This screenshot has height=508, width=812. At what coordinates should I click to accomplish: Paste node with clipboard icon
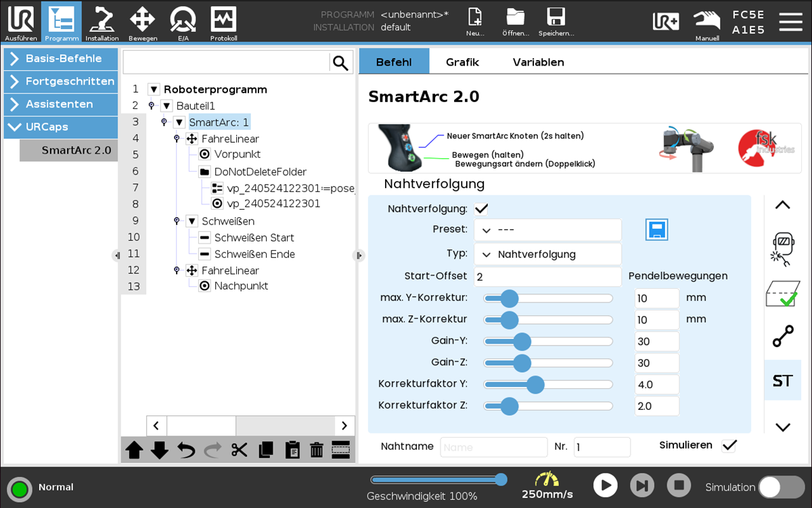point(292,450)
